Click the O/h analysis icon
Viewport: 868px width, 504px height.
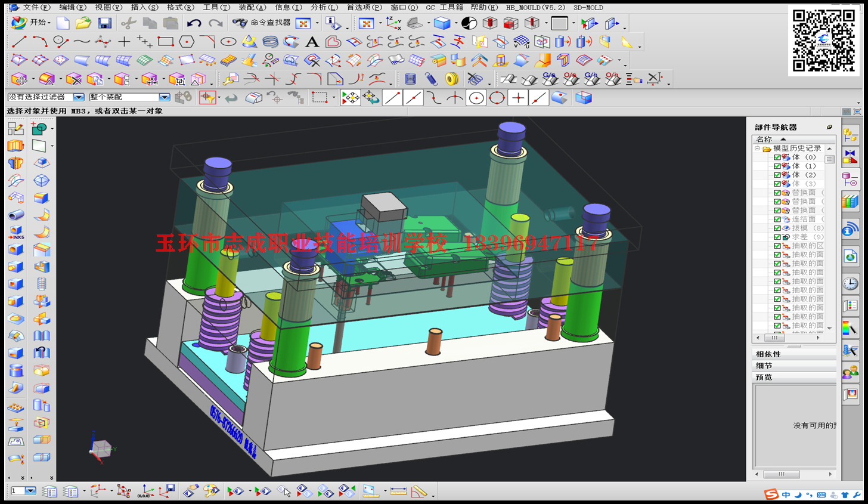click(x=612, y=79)
